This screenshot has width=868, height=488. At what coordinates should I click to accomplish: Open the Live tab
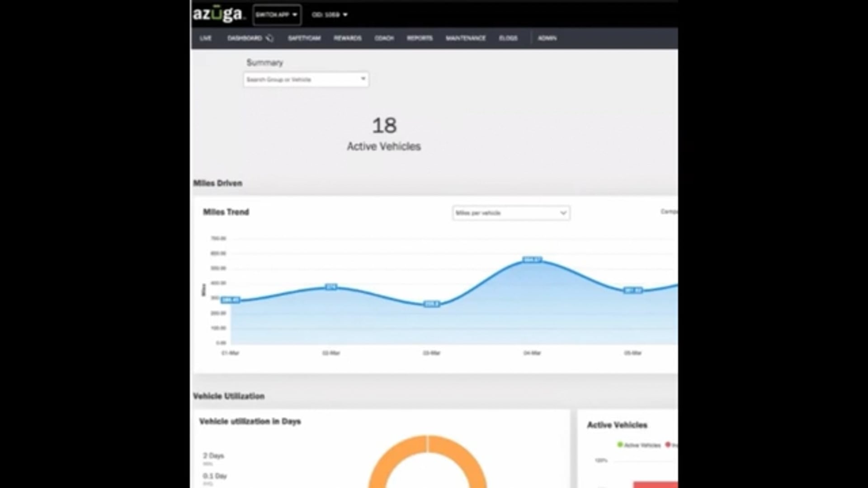(x=206, y=38)
